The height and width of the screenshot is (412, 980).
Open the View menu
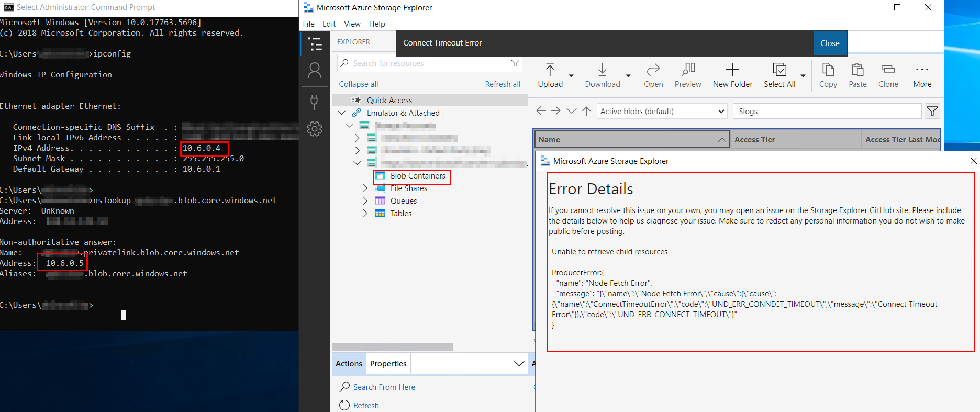tap(352, 24)
